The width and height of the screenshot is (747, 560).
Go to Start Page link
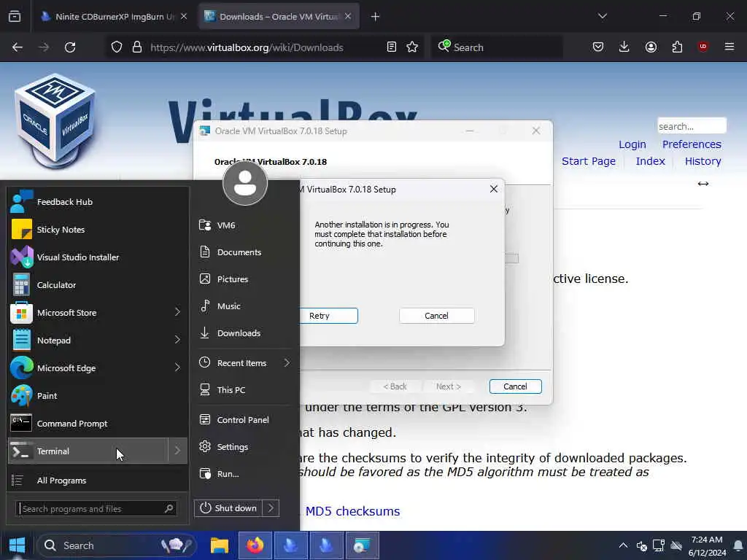(x=589, y=161)
